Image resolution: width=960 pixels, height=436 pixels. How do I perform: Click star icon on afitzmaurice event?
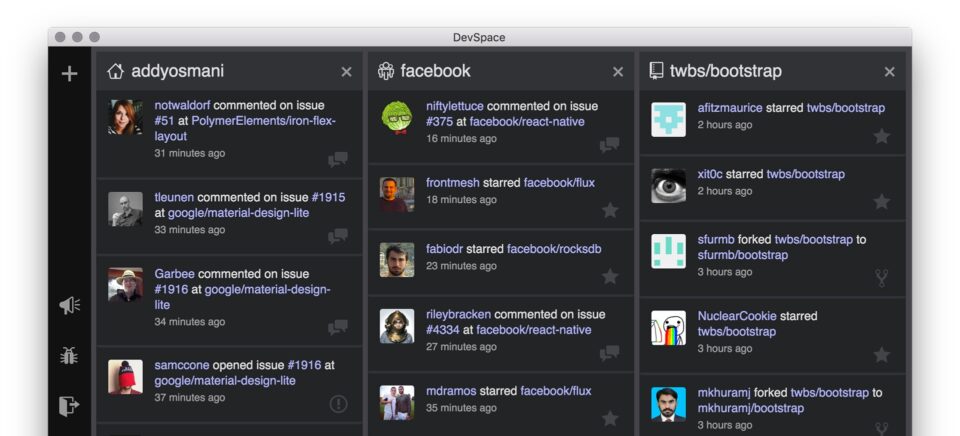pos(882,136)
